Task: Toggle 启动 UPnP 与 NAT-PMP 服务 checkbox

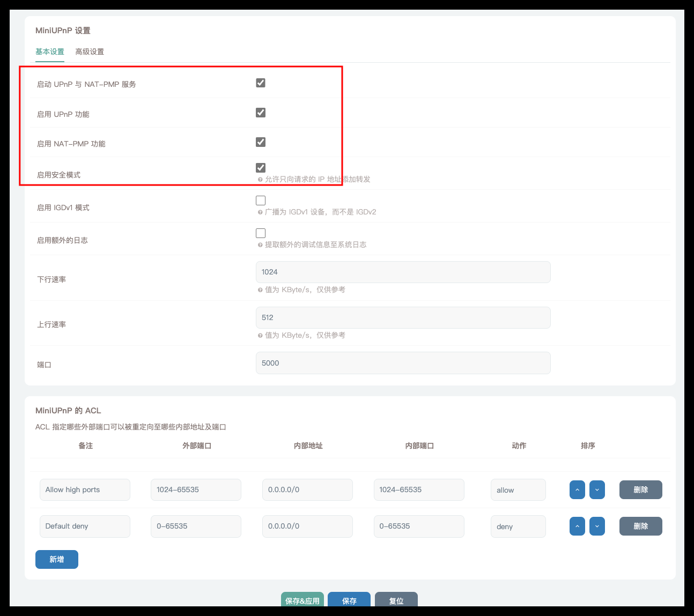Action: 261,83
